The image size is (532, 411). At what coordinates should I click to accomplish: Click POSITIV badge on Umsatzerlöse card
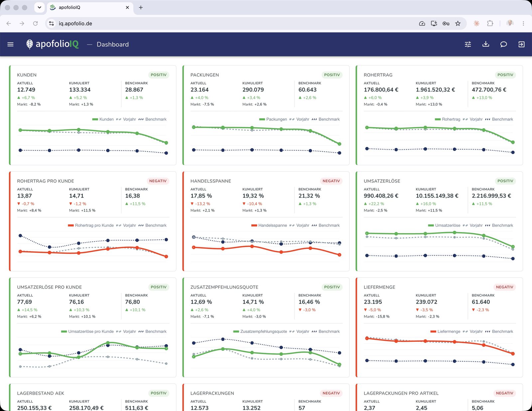pyautogui.click(x=505, y=181)
